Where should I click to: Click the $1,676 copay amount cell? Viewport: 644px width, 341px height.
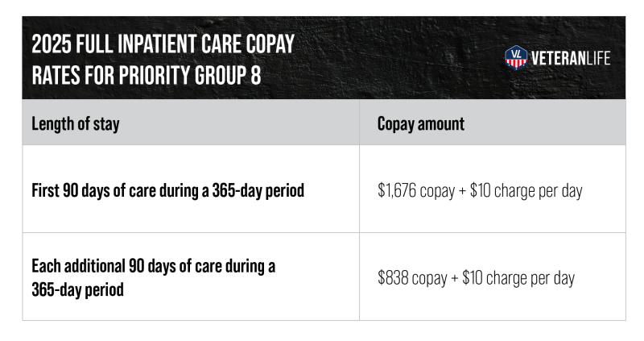[x=480, y=190]
